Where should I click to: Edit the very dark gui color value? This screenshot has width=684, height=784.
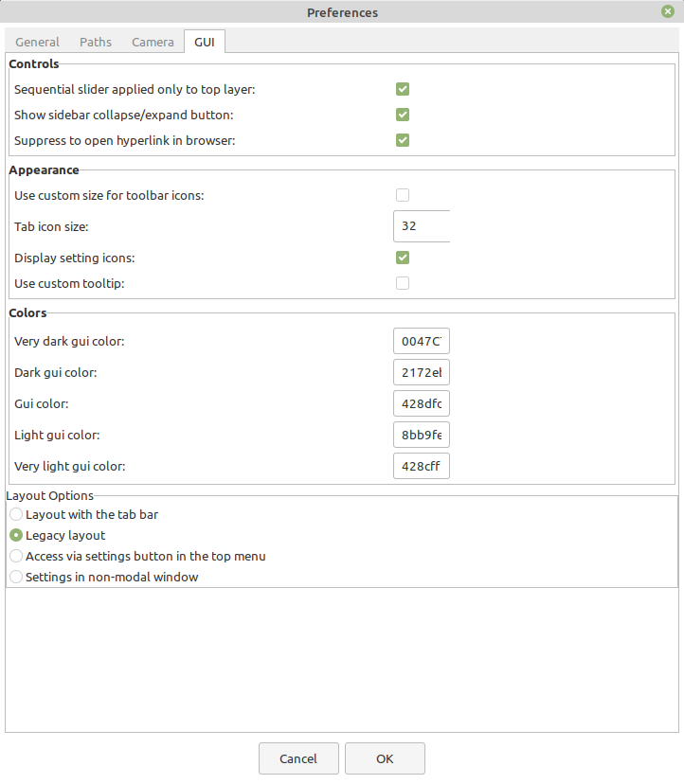(421, 340)
